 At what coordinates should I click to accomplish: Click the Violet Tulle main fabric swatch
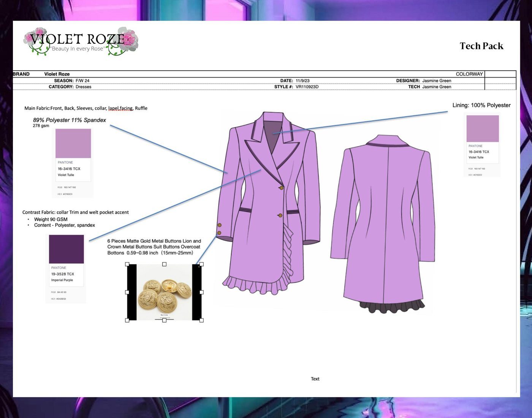coord(73,143)
